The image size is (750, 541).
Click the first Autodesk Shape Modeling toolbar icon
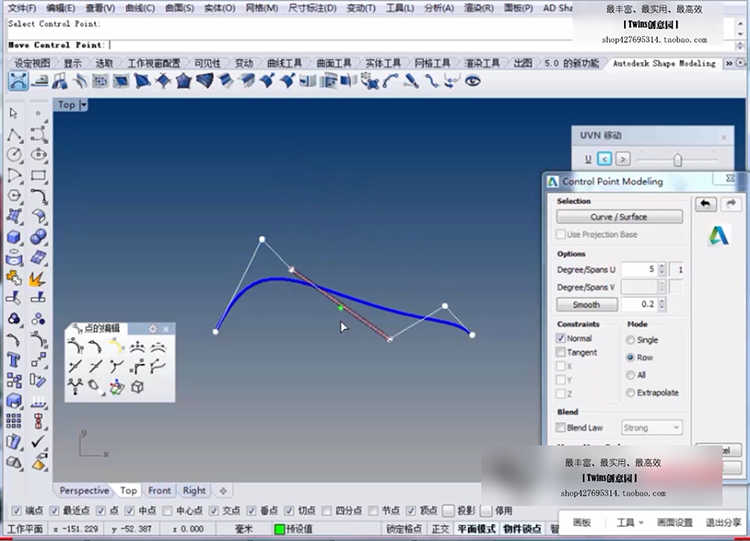(x=18, y=81)
